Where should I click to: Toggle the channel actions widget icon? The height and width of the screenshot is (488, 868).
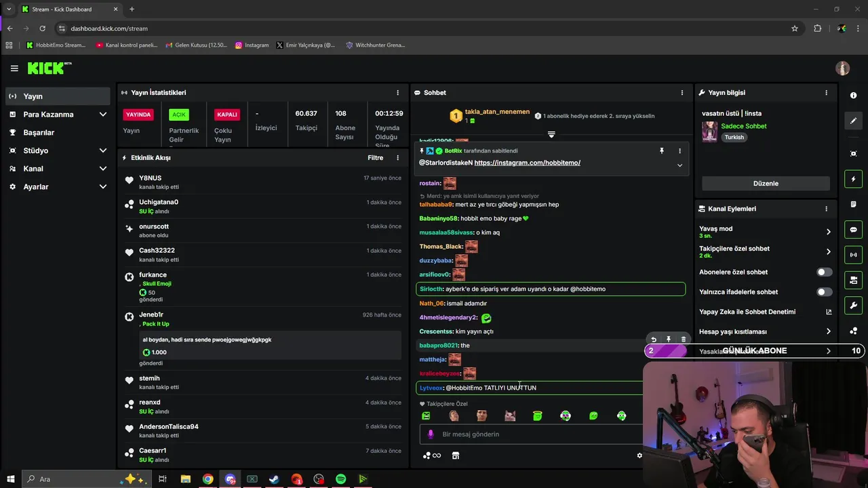pyautogui.click(x=853, y=280)
